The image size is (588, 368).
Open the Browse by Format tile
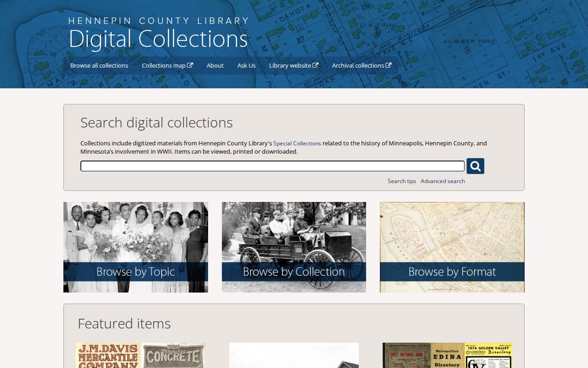pos(452,247)
